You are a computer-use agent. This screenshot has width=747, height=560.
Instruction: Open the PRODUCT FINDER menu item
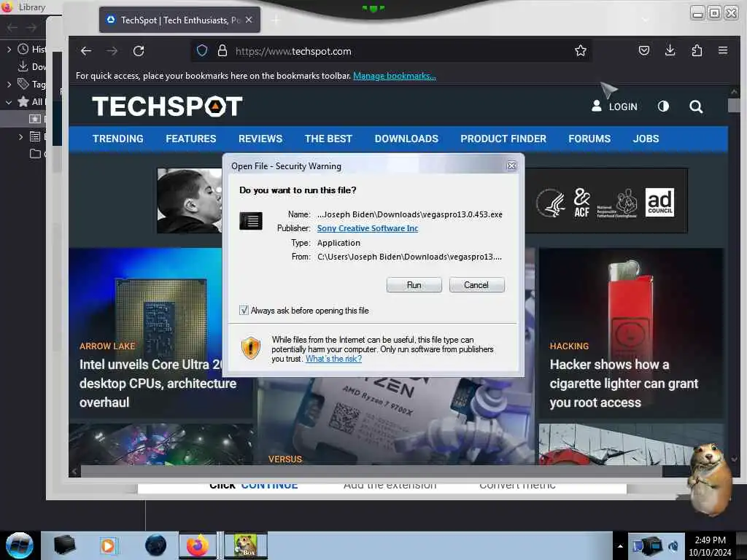tap(503, 139)
